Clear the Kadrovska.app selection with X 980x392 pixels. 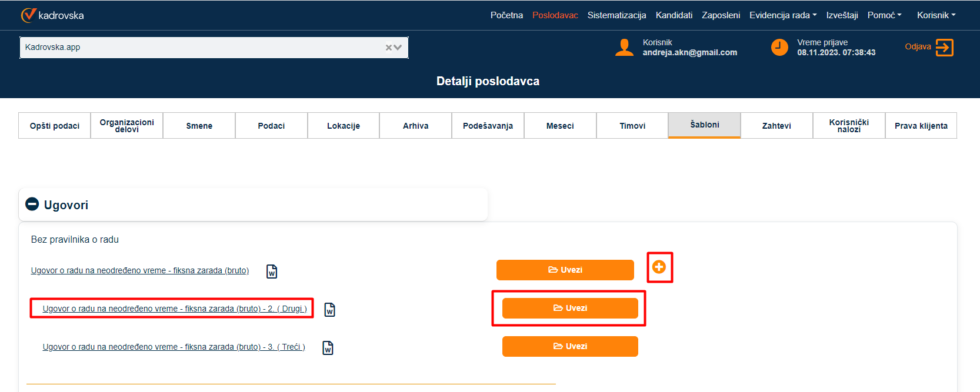388,48
